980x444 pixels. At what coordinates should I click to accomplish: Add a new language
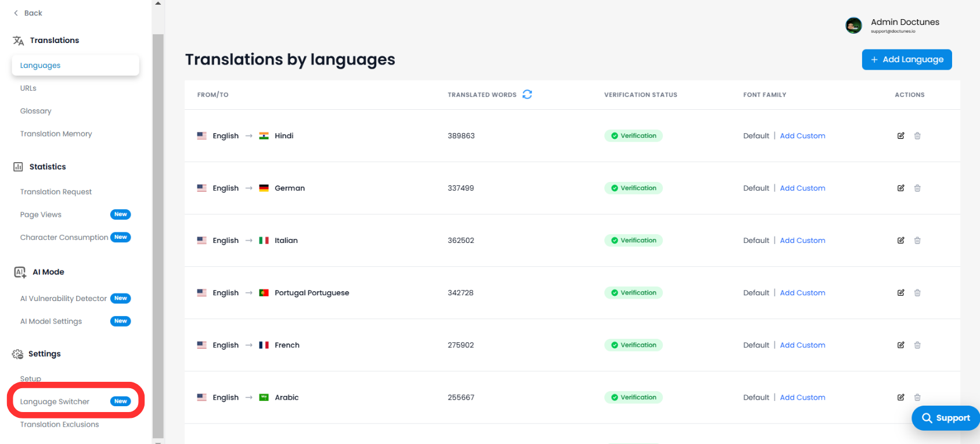pos(907,59)
